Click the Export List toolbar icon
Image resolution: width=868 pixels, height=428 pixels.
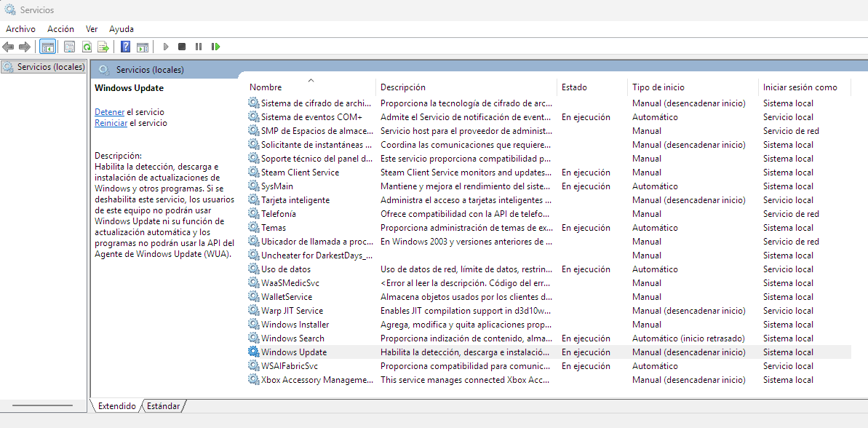pyautogui.click(x=103, y=47)
